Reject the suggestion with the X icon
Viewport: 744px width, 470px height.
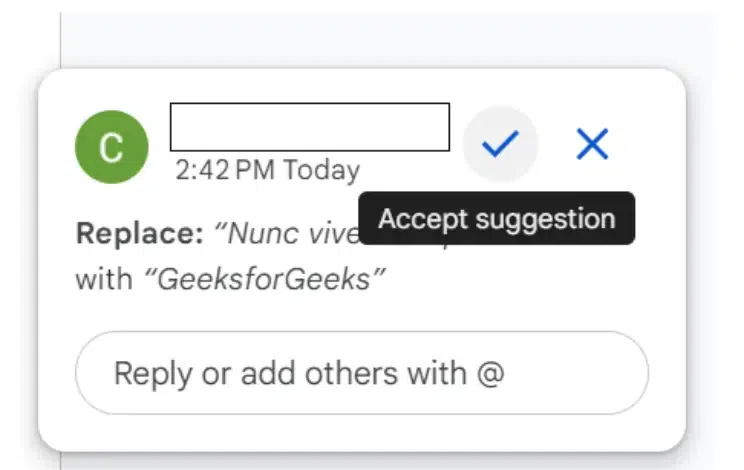coord(592,145)
